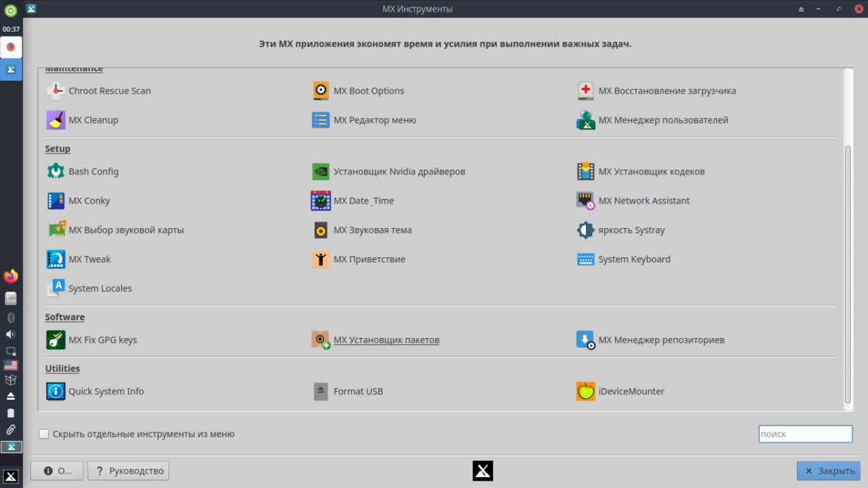Click the MX Cleanup label
The image size is (868, 488).
(x=94, y=120)
